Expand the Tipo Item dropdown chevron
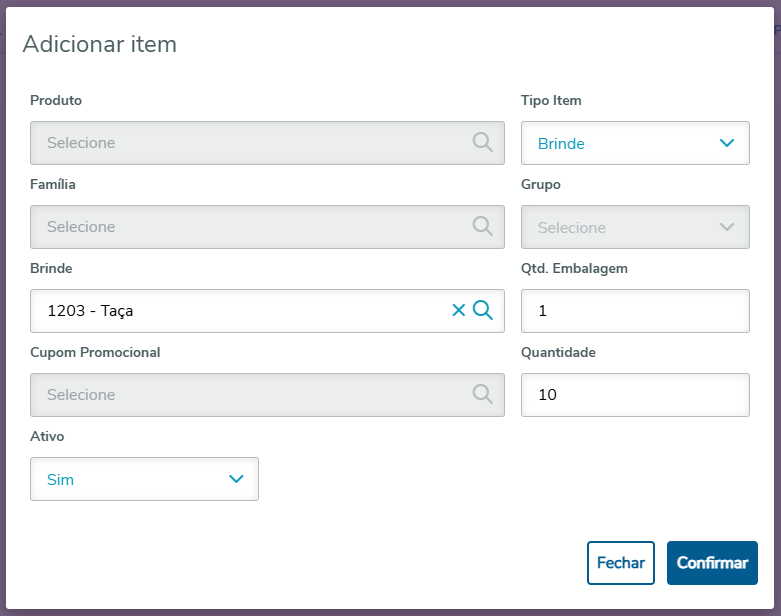The height and width of the screenshot is (616, 781). [727, 143]
